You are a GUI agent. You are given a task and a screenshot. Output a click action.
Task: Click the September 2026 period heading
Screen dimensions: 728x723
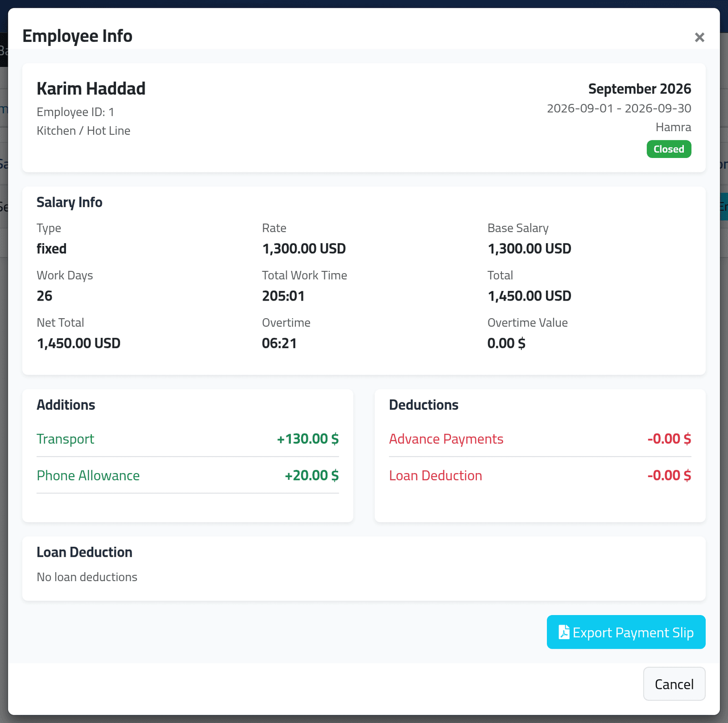click(x=640, y=89)
